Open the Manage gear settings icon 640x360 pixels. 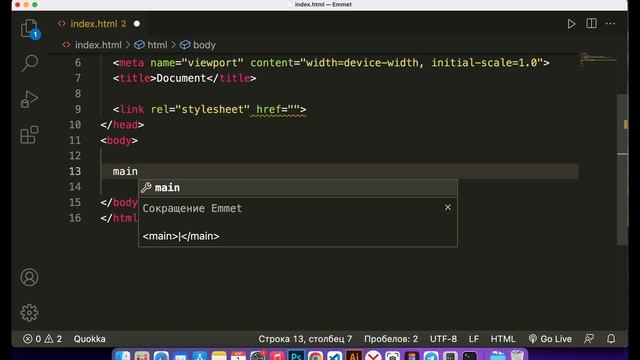tap(29, 313)
